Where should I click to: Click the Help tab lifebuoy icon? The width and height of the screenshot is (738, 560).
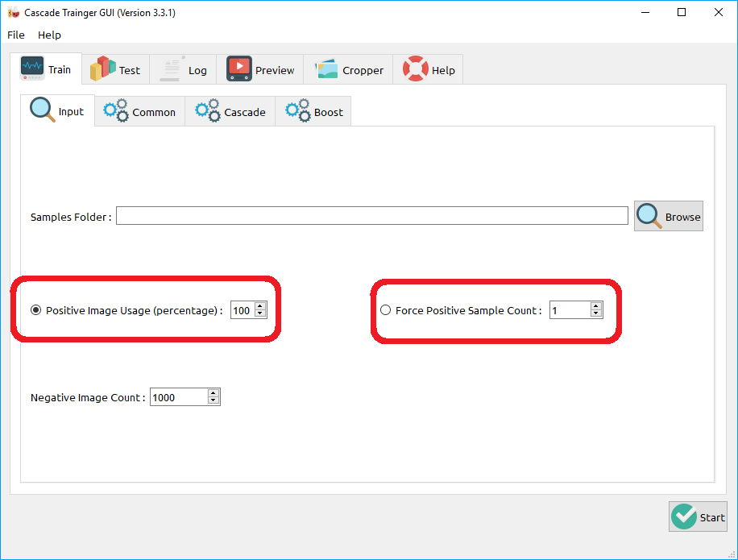coord(416,68)
